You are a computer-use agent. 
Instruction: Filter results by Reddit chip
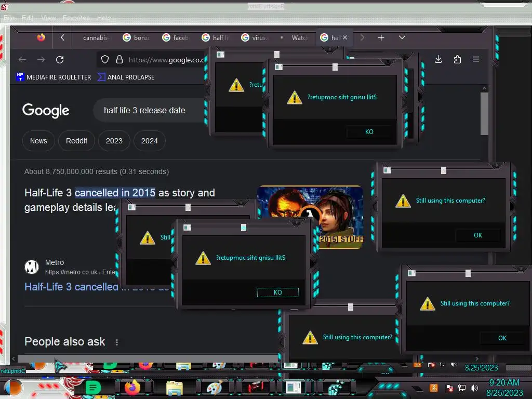pos(76,141)
